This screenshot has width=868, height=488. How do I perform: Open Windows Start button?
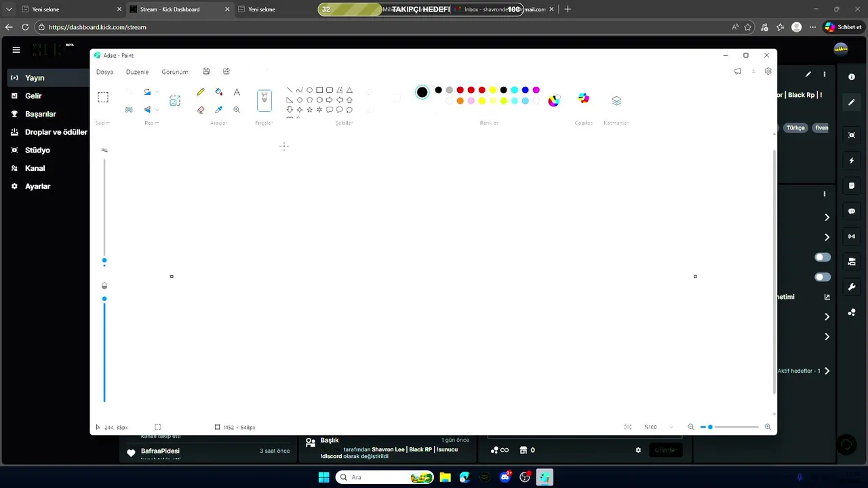coord(323,477)
